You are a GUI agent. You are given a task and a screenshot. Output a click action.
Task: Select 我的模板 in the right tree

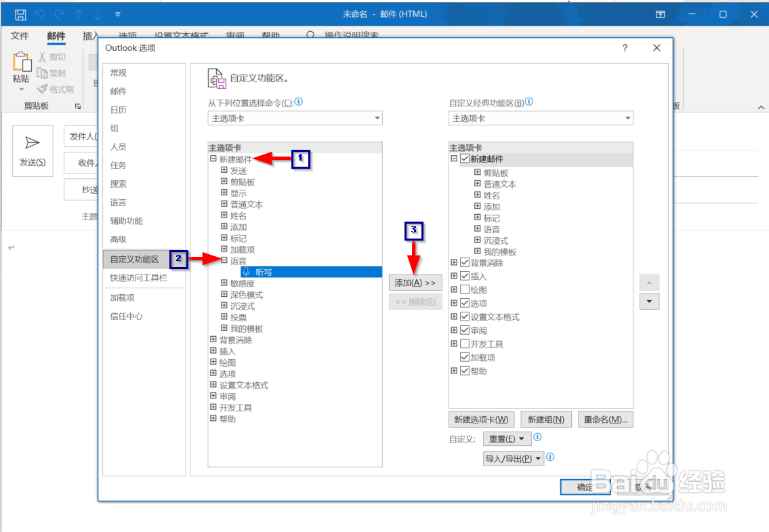point(500,251)
